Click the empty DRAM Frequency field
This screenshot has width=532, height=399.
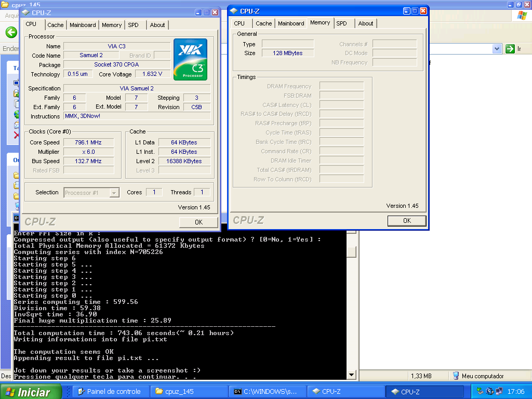pyautogui.click(x=342, y=86)
